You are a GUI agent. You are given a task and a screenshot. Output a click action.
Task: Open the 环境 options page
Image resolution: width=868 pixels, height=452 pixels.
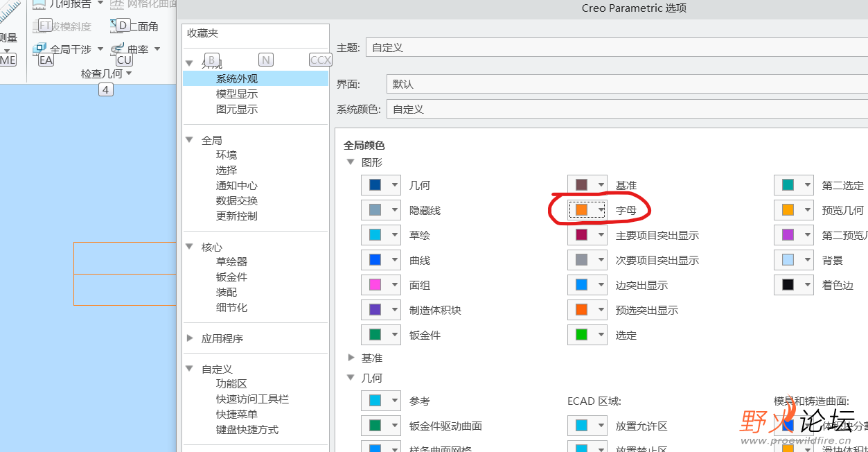pos(226,155)
